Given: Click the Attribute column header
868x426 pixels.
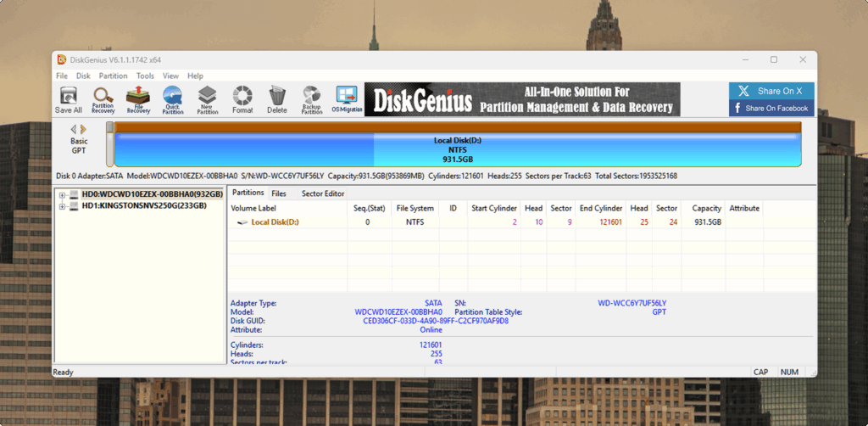Looking at the screenshot, I should click(x=744, y=208).
